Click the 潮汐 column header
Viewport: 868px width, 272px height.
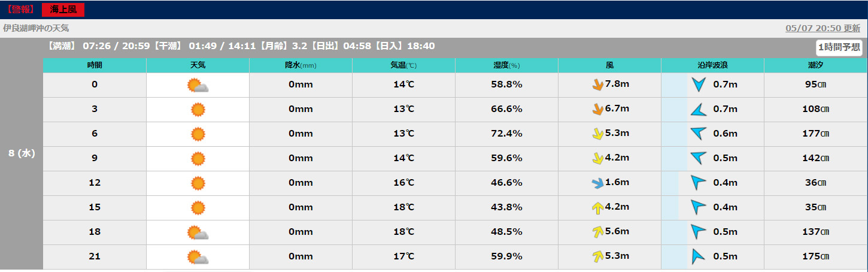coord(815,65)
